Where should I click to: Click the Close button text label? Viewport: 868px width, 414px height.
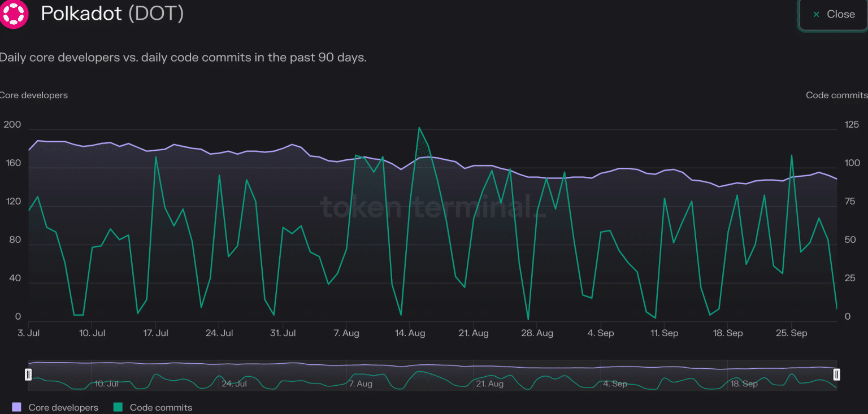pyautogui.click(x=840, y=15)
